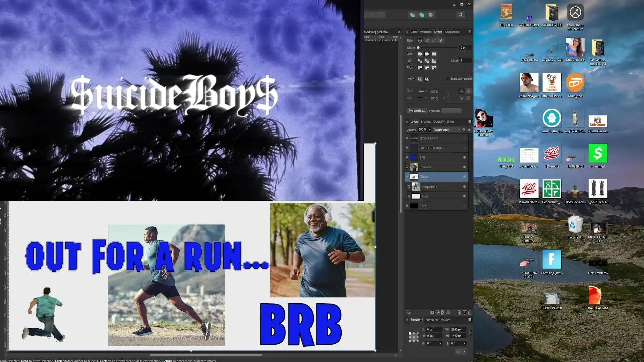Align stroke to center
The image size is (644, 362).
(420, 68)
